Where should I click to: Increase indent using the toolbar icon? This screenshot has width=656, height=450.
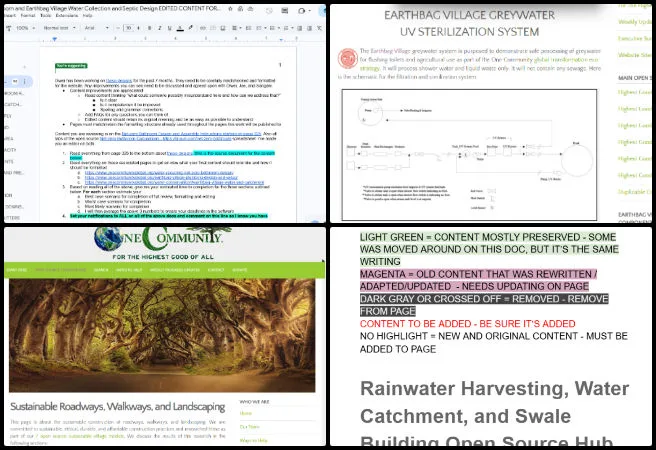(310, 28)
